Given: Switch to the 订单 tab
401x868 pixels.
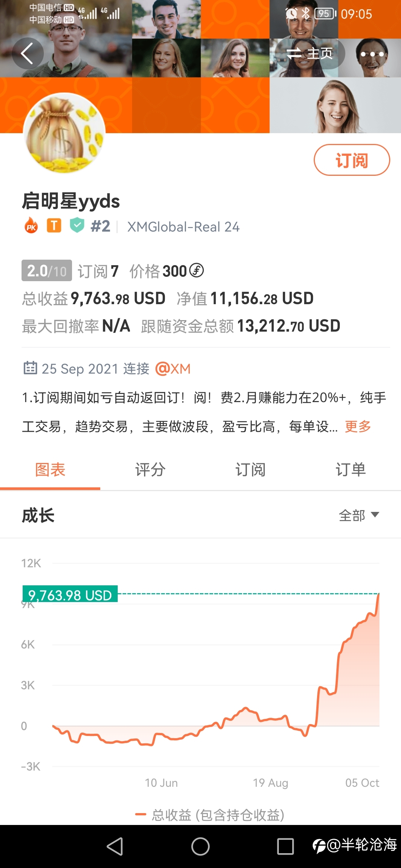Looking at the screenshot, I should (351, 470).
